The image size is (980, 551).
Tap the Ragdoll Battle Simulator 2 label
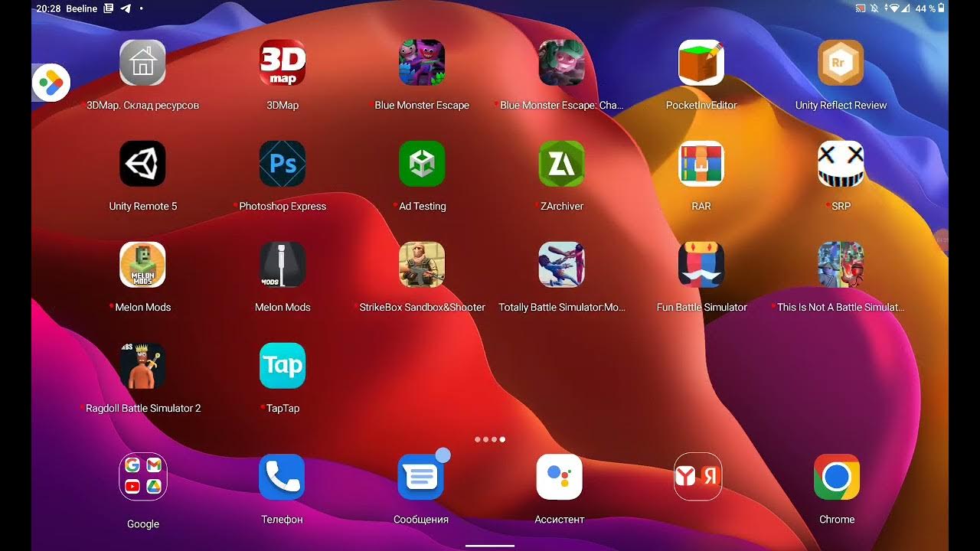pyautogui.click(x=143, y=408)
